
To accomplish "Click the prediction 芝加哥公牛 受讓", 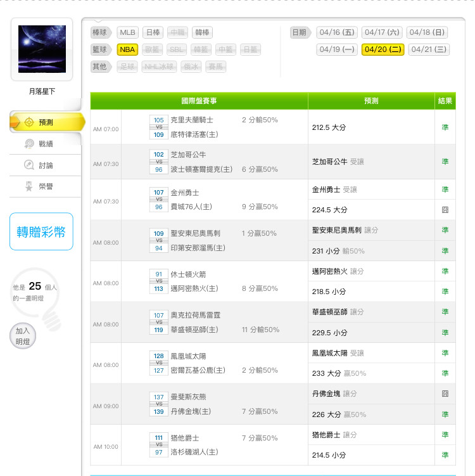I will 338,162.
